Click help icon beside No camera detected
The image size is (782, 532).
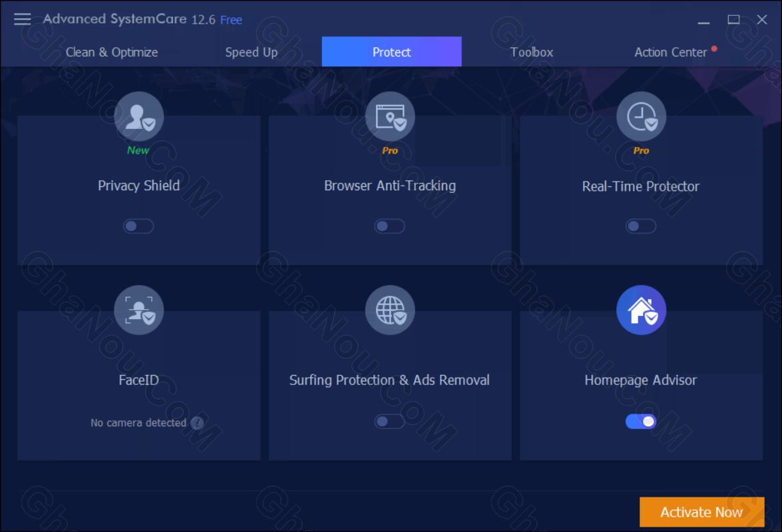pyautogui.click(x=197, y=423)
